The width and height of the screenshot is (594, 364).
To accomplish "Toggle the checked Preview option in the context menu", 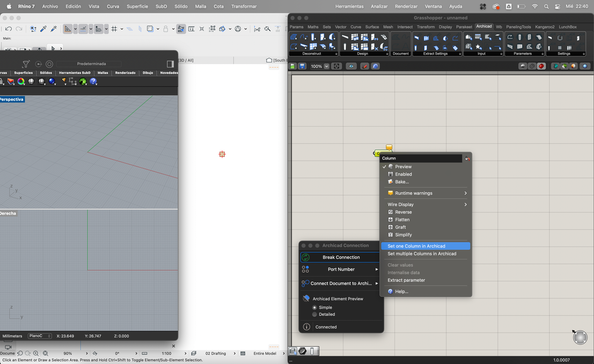I will (403, 167).
